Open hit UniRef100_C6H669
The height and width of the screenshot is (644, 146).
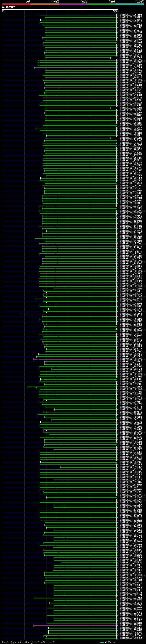point(131,70)
